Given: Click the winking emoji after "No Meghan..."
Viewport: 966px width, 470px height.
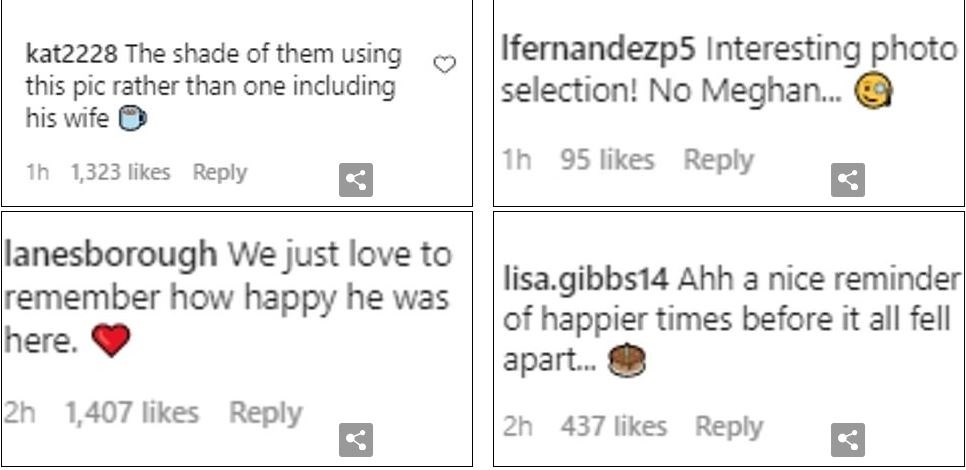Looking at the screenshot, I should tap(874, 92).
